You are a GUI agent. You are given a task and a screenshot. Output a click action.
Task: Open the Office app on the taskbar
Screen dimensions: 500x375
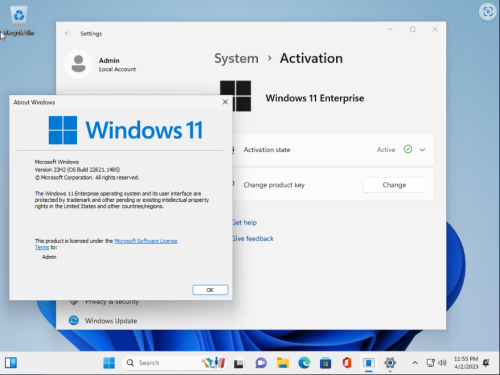[x=347, y=363]
